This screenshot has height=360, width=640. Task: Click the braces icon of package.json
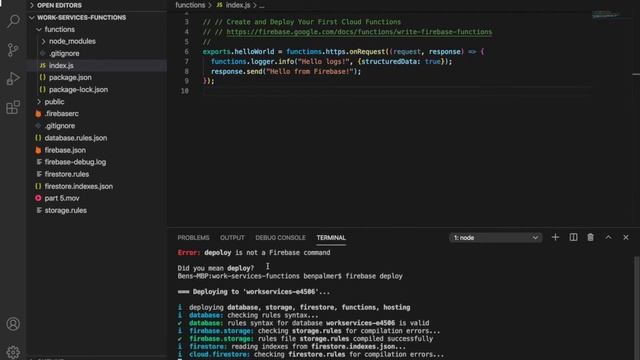(42, 78)
